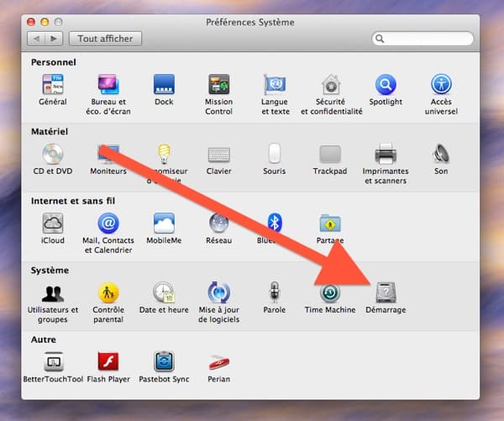Open the Perian preferences pane

(219, 362)
